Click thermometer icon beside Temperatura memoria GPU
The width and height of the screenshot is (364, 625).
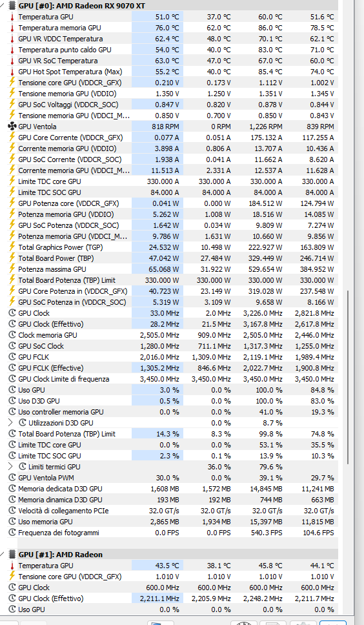12,28
